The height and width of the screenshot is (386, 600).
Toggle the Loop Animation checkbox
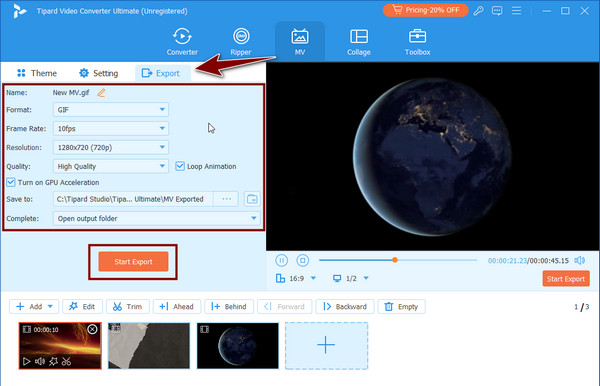coord(180,166)
